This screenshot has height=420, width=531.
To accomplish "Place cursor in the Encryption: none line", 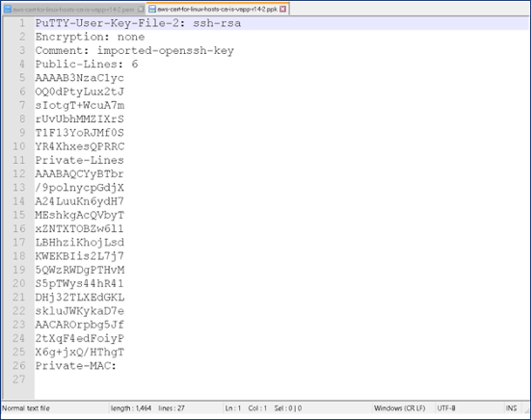I will 90,37.
